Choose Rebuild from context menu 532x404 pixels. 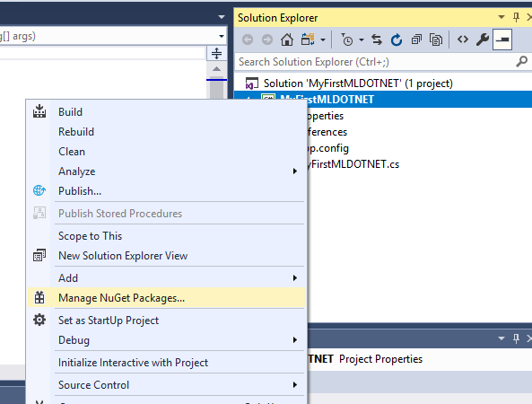[166, 132]
